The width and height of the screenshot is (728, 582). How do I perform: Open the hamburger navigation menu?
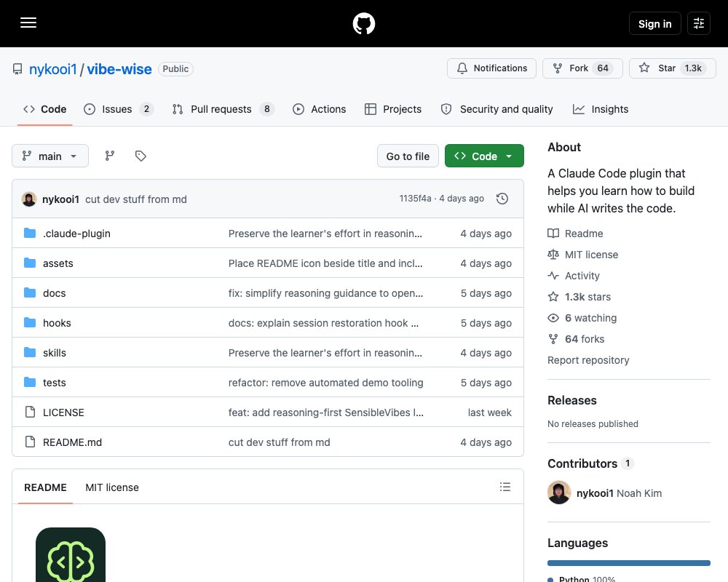[28, 23]
